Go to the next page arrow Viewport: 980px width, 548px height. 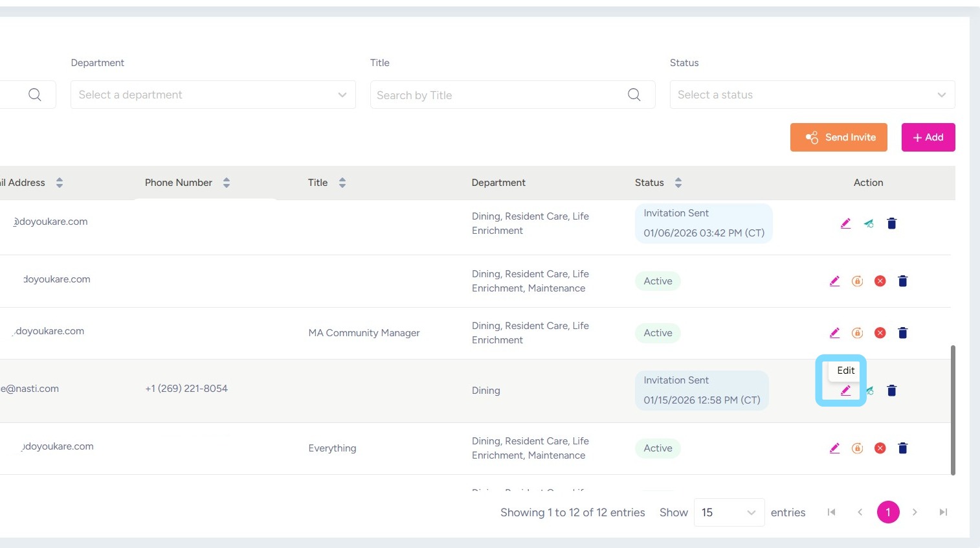click(x=915, y=512)
